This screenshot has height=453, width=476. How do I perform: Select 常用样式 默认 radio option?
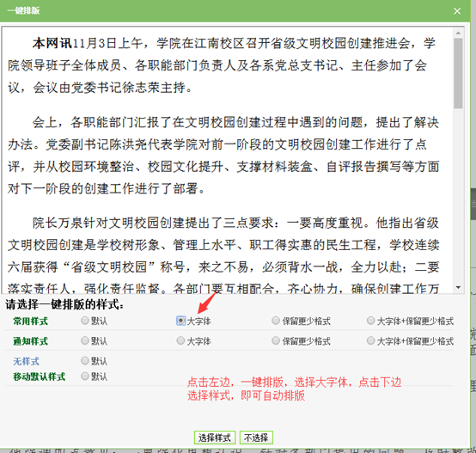[85, 321]
